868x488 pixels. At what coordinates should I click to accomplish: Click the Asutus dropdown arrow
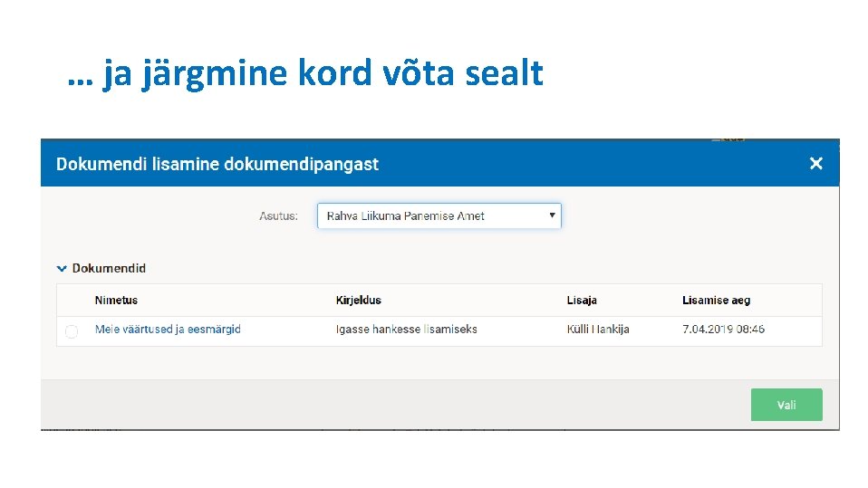point(552,215)
